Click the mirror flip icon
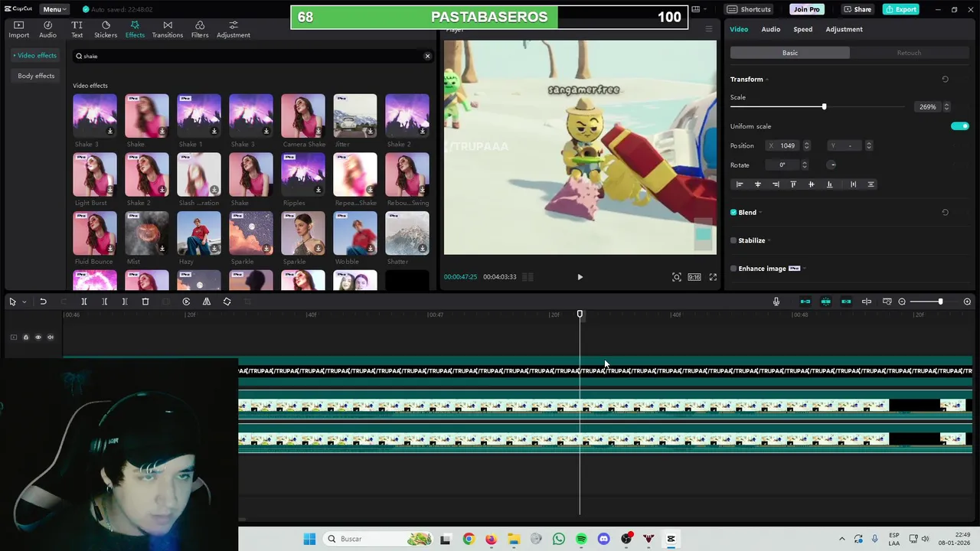The width and height of the screenshot is (980, 551). 207,302
